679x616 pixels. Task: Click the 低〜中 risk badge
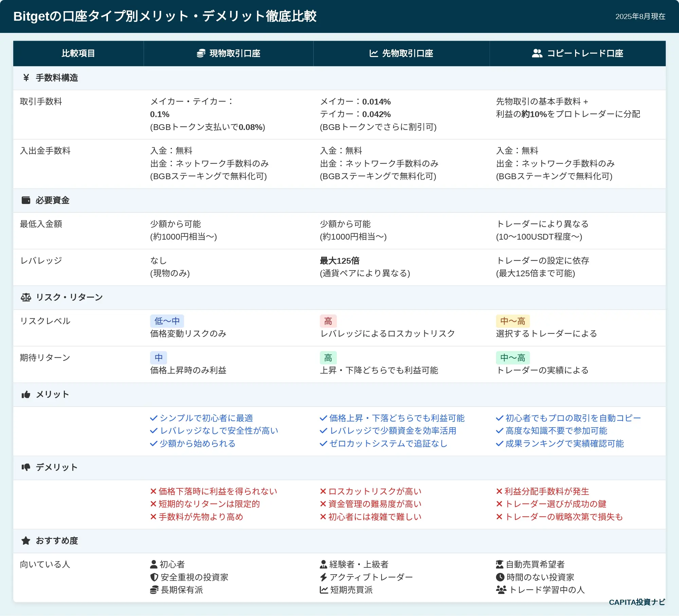[167, 321]
